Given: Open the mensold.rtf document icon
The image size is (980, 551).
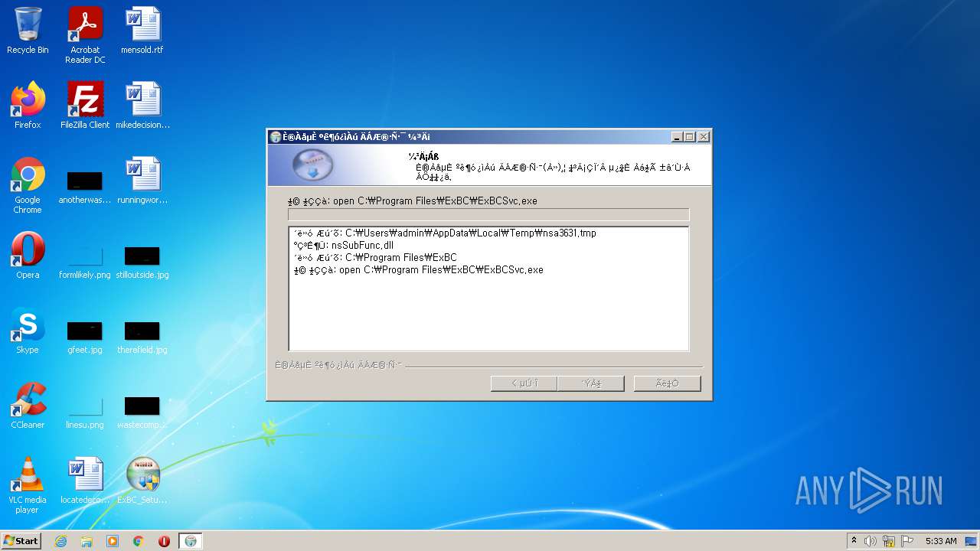Looking at the screenshot, I should (142, 31).
